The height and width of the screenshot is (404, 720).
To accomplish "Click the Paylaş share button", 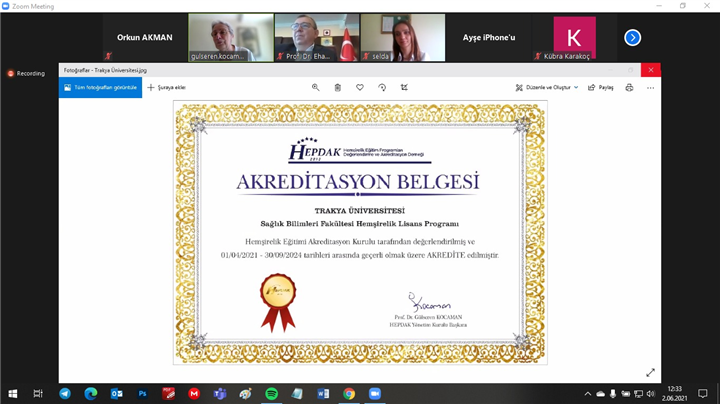I will tap(601, 87).
